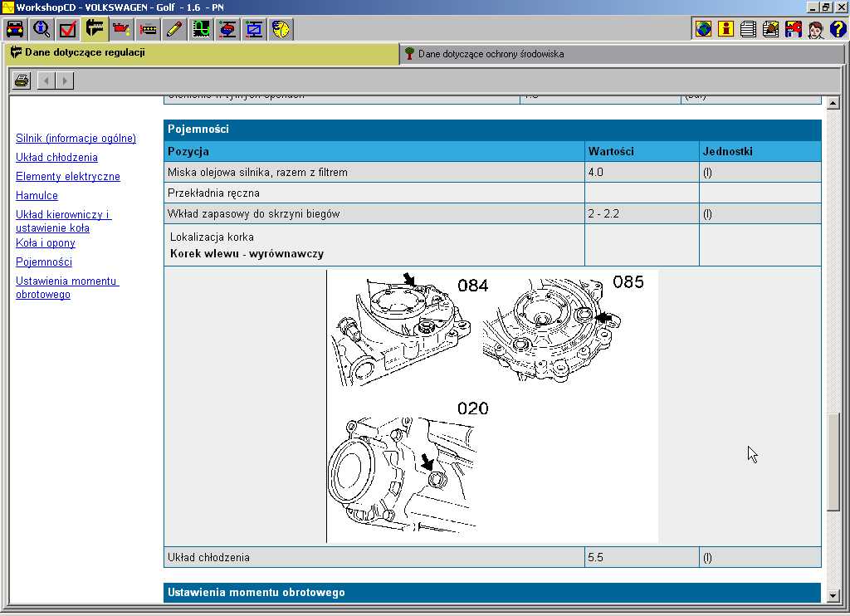Go to Układ chłodzenia sidebar link

click(x=56, y=158)
